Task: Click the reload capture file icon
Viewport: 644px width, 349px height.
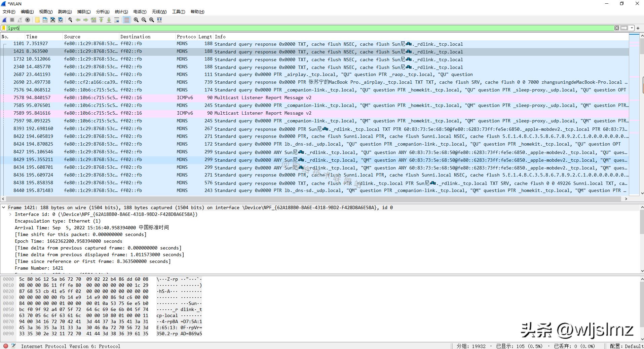Action: 61,20
